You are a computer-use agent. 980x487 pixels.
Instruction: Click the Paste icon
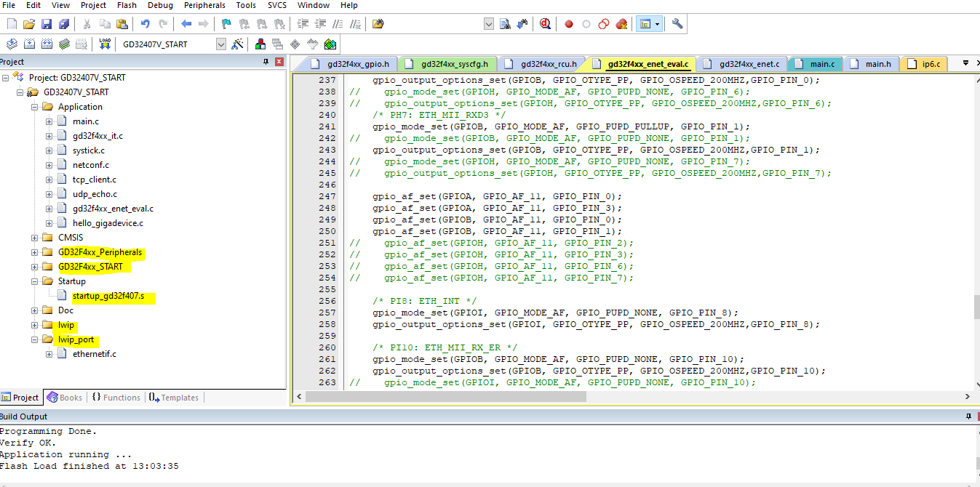121,24
